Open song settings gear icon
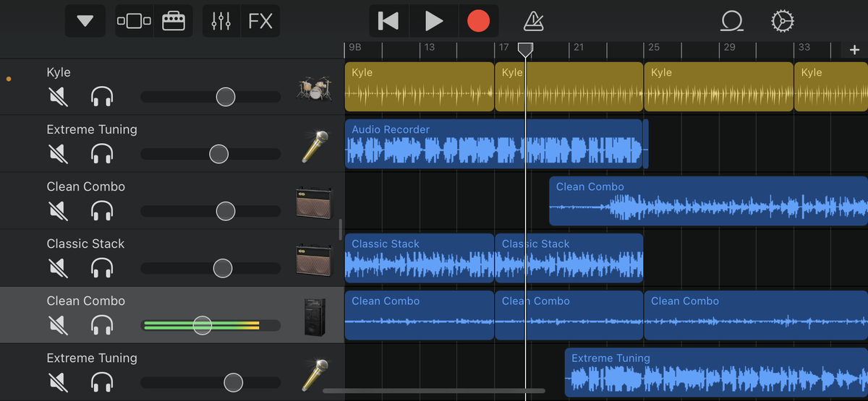Image resolution: width=868 pixels, height=401 pixels. point(782,22)
